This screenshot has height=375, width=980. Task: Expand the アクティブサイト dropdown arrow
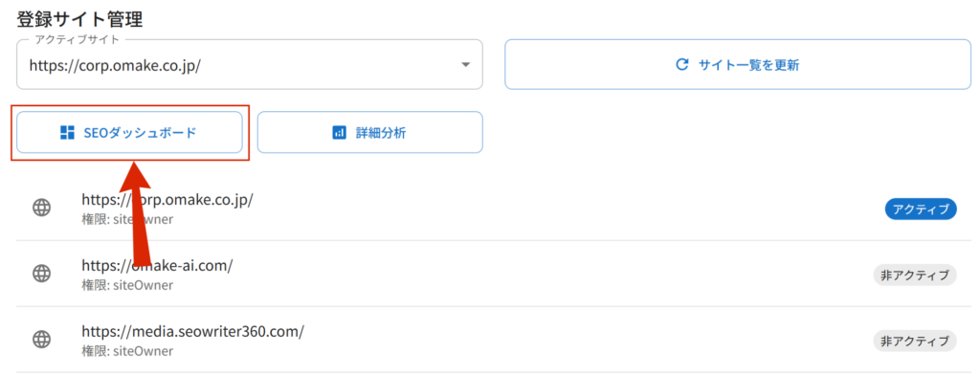pos(465,65)
